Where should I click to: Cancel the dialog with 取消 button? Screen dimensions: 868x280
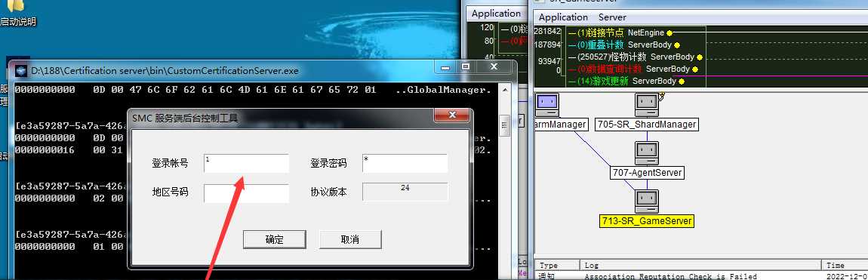pyautogui.click(x=350, y=239)
